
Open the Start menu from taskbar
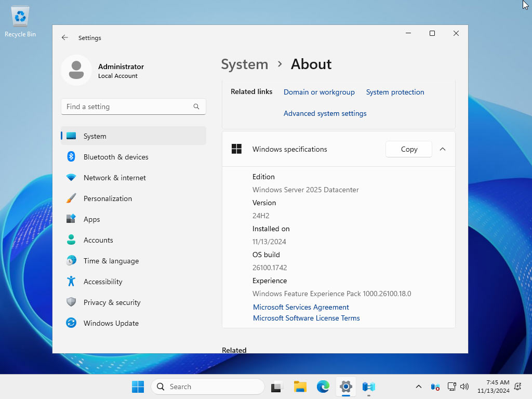(x=138, y=387)
